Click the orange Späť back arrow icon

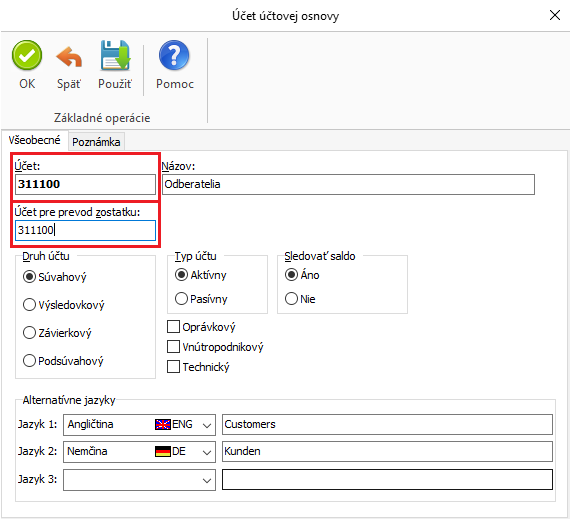click(x=69, y=57)
